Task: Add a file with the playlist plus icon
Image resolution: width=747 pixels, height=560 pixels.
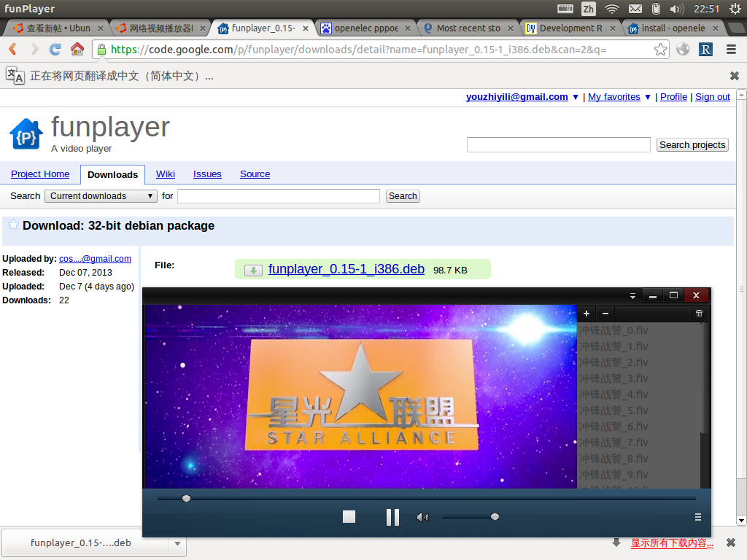Action: pyautogui.click(x=587, y=314)
